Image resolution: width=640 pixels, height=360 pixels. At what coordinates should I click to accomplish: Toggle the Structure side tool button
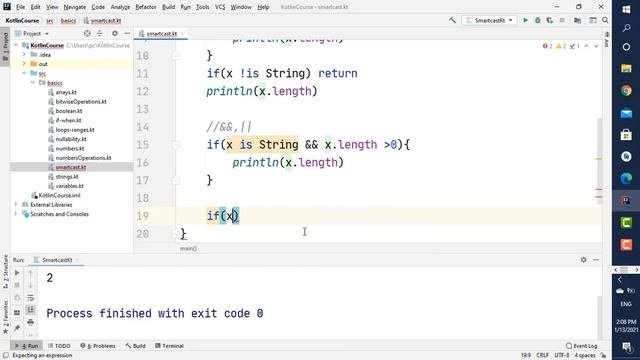(5, 271)
